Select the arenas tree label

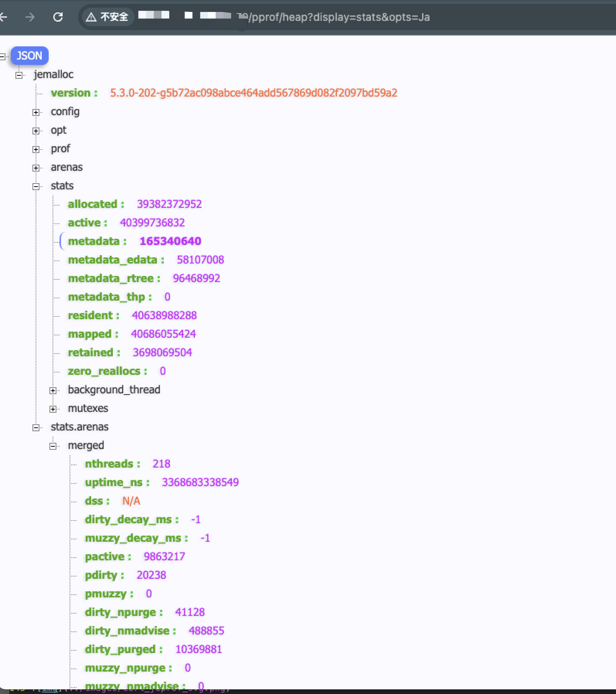66,167
